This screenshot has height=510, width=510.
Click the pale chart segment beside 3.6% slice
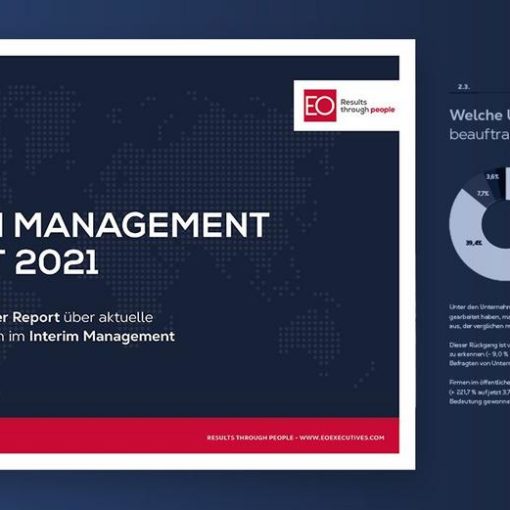508,183
